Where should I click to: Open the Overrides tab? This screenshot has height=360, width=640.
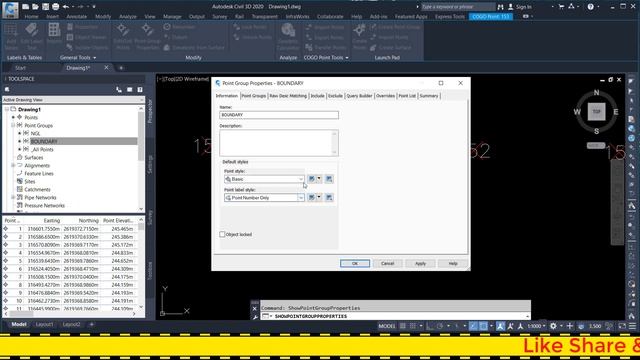385,96
